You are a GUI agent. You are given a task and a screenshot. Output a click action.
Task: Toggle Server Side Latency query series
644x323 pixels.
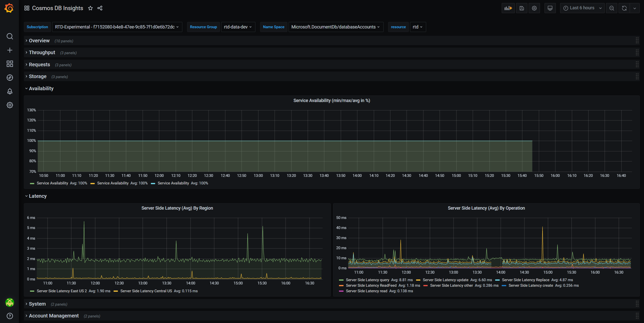click(367, 280)
